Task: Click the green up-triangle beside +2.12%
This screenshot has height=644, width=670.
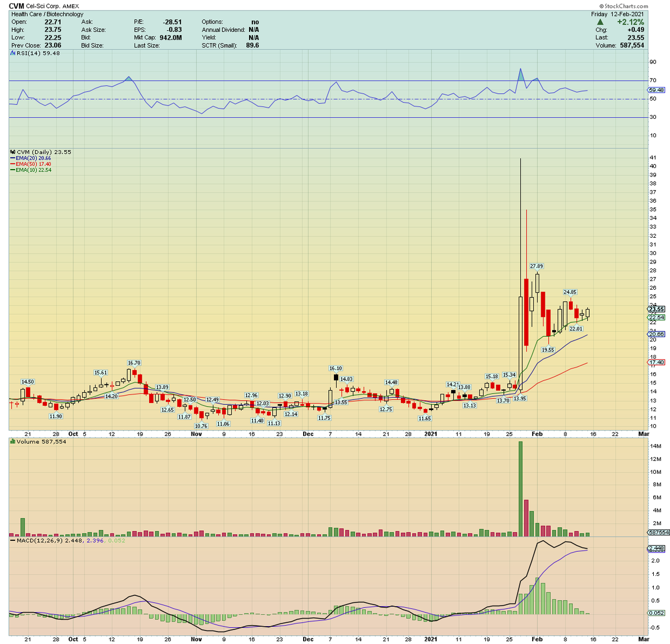Action: [600, 22]
